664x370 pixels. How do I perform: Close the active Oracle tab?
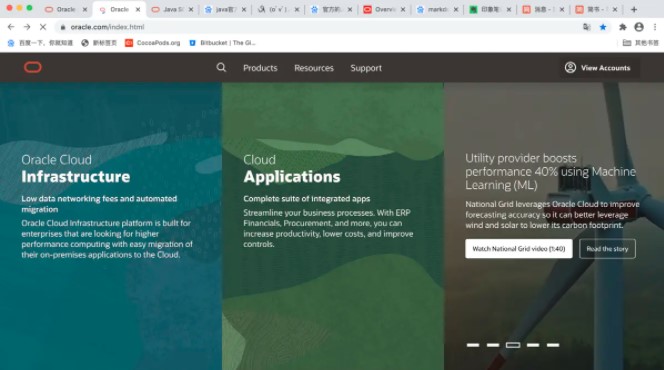(x=138, y=9)
